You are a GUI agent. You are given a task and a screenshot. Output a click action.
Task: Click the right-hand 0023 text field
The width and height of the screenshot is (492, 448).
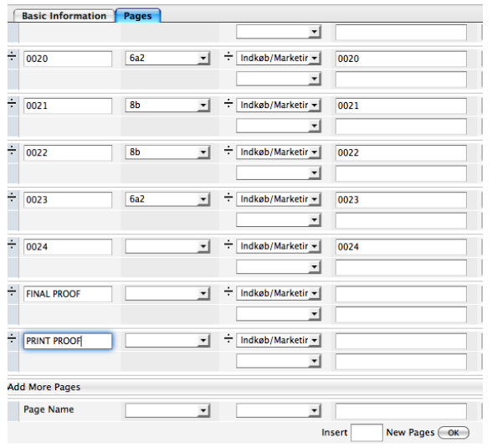tap(401, 199)
